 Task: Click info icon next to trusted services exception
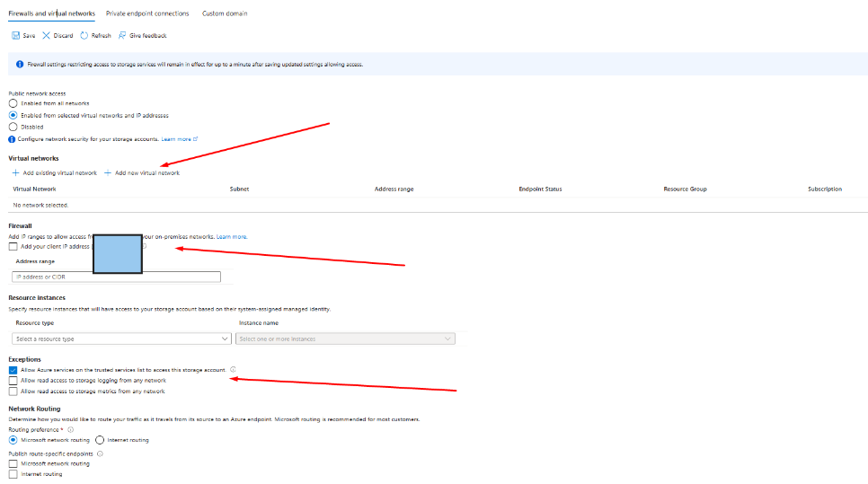234,369
